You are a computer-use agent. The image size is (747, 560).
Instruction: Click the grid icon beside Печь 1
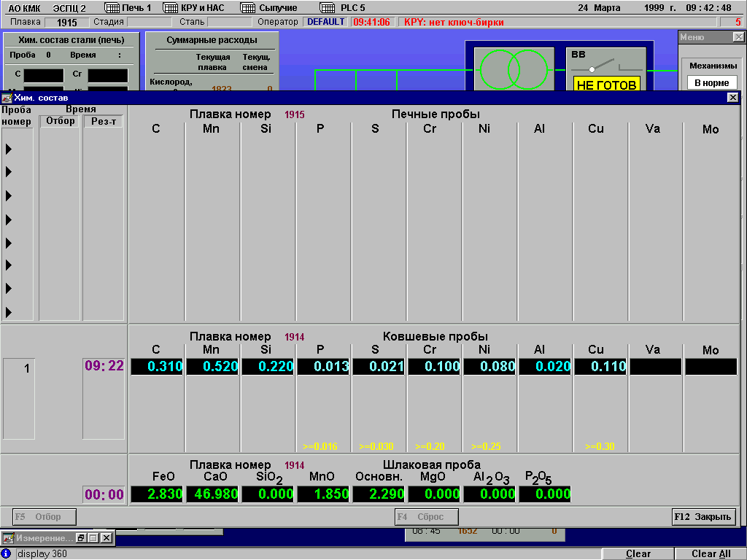112,7
